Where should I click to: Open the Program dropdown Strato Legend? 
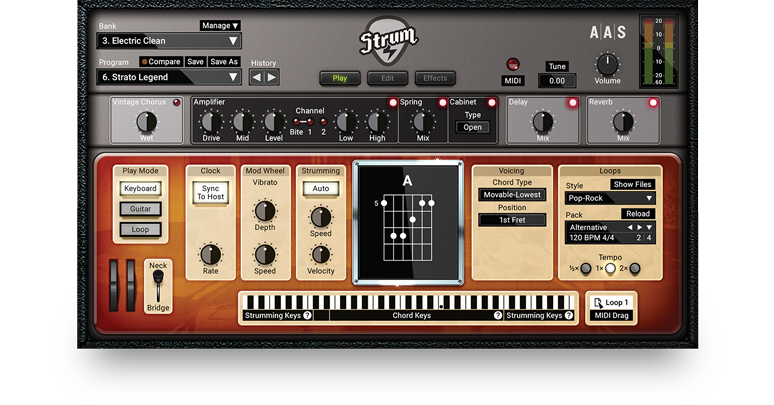click(169, 77)
